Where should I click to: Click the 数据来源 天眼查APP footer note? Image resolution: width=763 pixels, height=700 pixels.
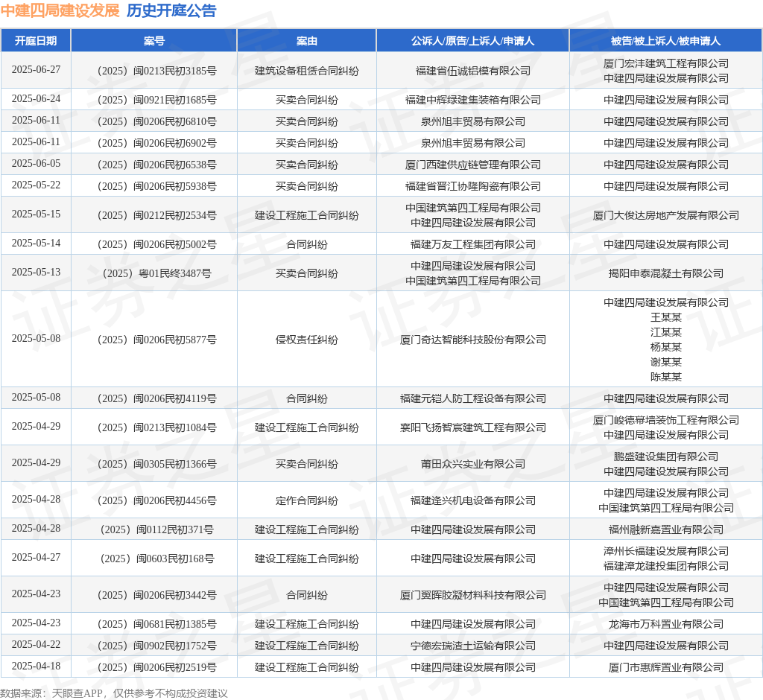114,693
